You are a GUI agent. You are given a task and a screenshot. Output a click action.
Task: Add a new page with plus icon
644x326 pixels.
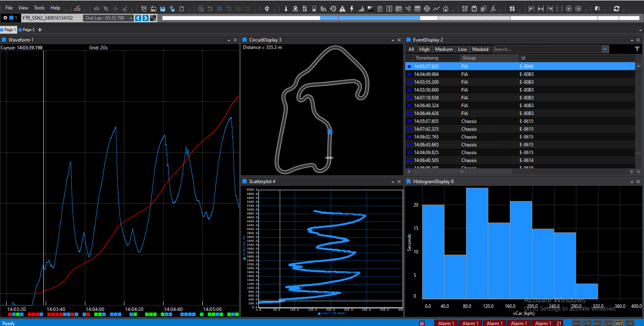[x=40, y=30]
